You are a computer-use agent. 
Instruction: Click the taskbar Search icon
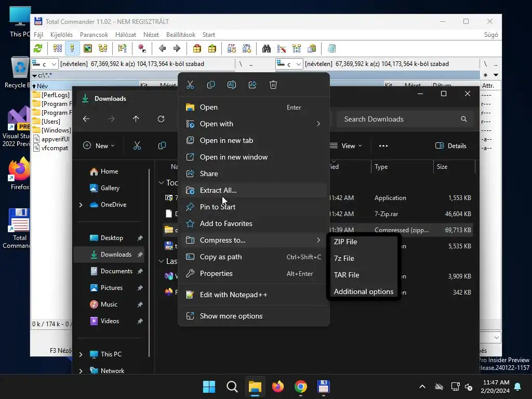point(232,387)
